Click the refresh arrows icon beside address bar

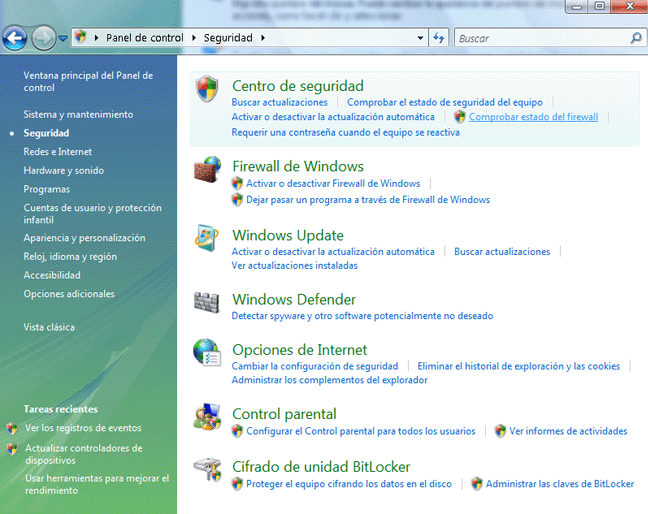pyautogui.click(x=438, y=38)
